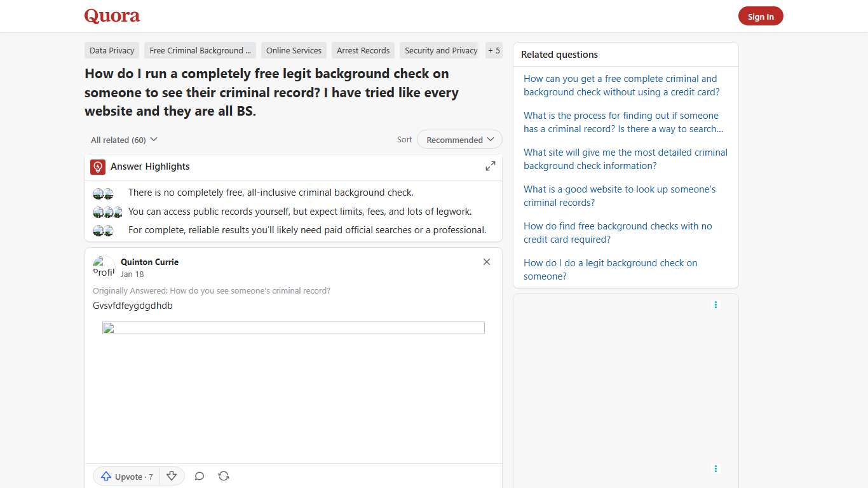Viewport: 868px width, 488px height.
Task: Expand the All related filter
Action: pos(123,139)
